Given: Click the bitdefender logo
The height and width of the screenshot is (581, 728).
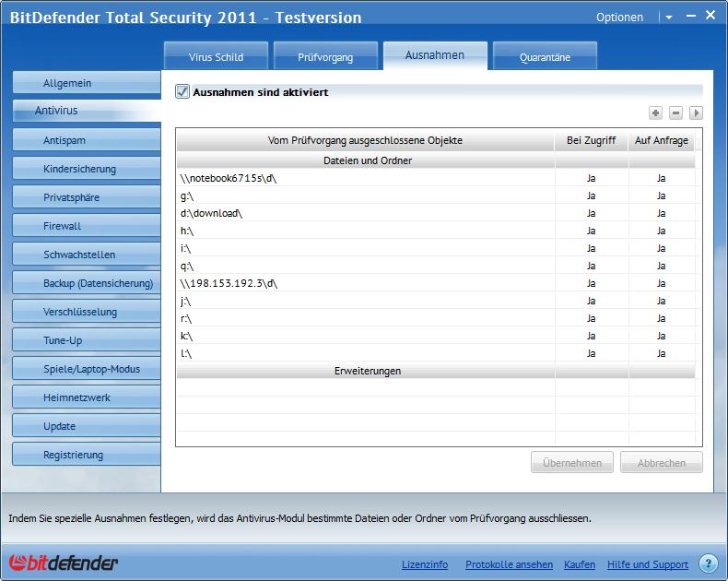Looking at the screenshot, I should (63, 563).
